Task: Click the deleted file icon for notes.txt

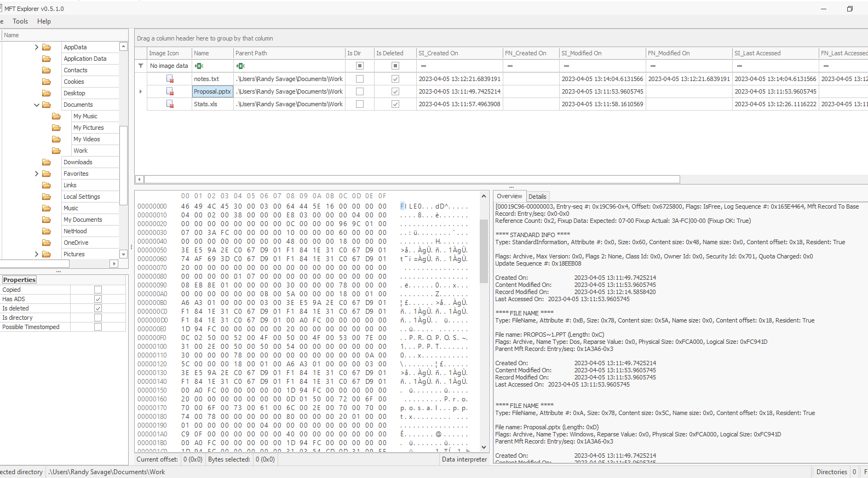Action: tap(170, 79)
